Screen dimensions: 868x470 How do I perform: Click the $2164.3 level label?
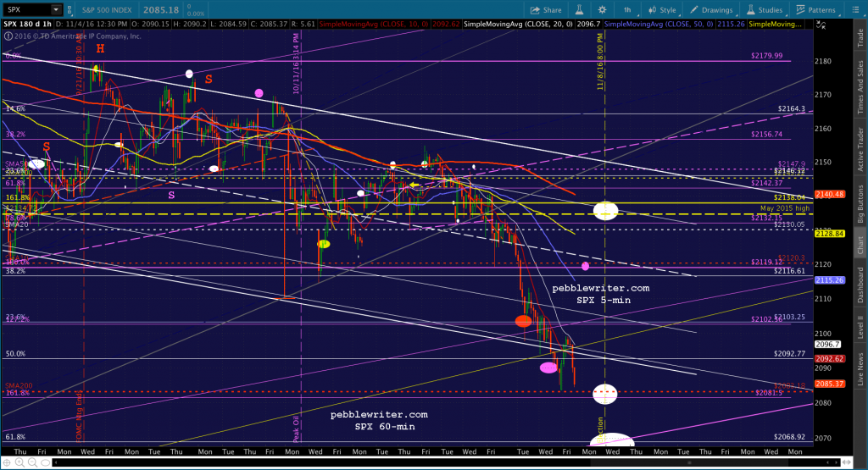pyautogui.click(x=791, y=109)
